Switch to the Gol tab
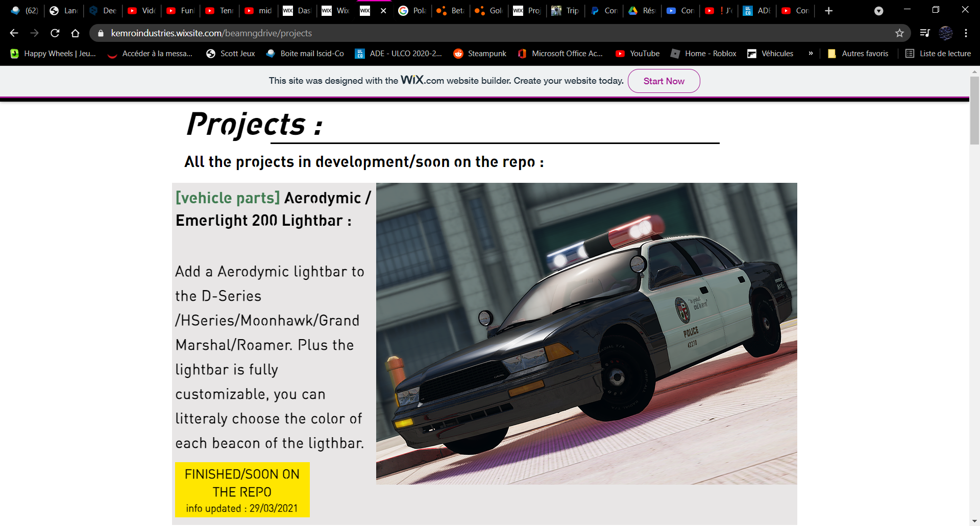Viewport: 980px width, 526px height. [x=489, y=11]
